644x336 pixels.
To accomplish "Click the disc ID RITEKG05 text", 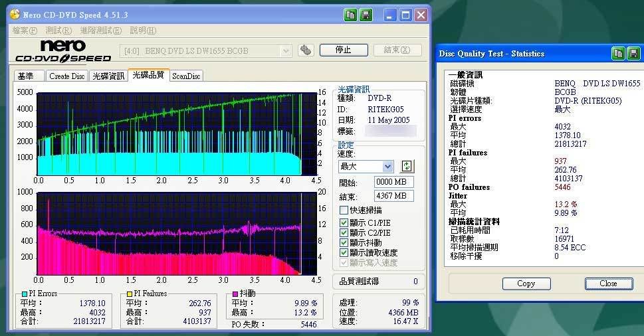I will pyautogui.click(x=385, y=109).
